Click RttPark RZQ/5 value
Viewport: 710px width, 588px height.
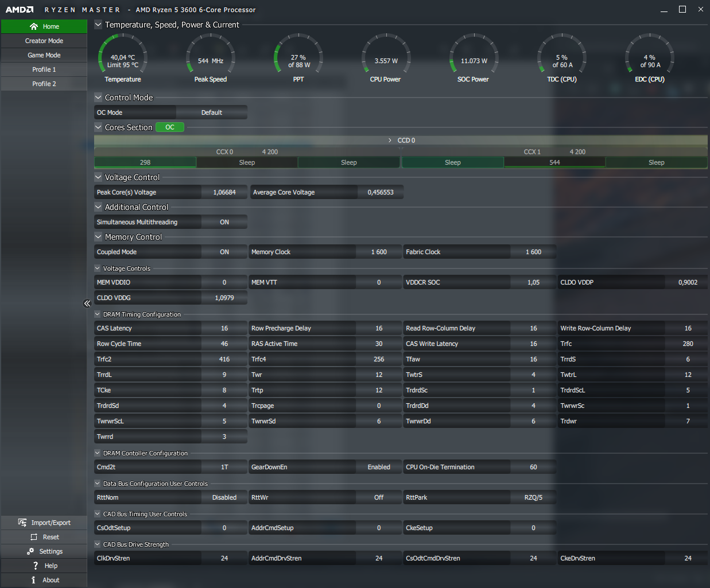click(533, 497)
